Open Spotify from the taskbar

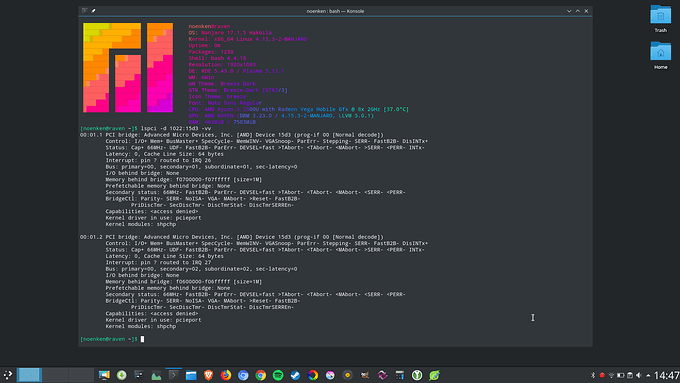[278, 375]
